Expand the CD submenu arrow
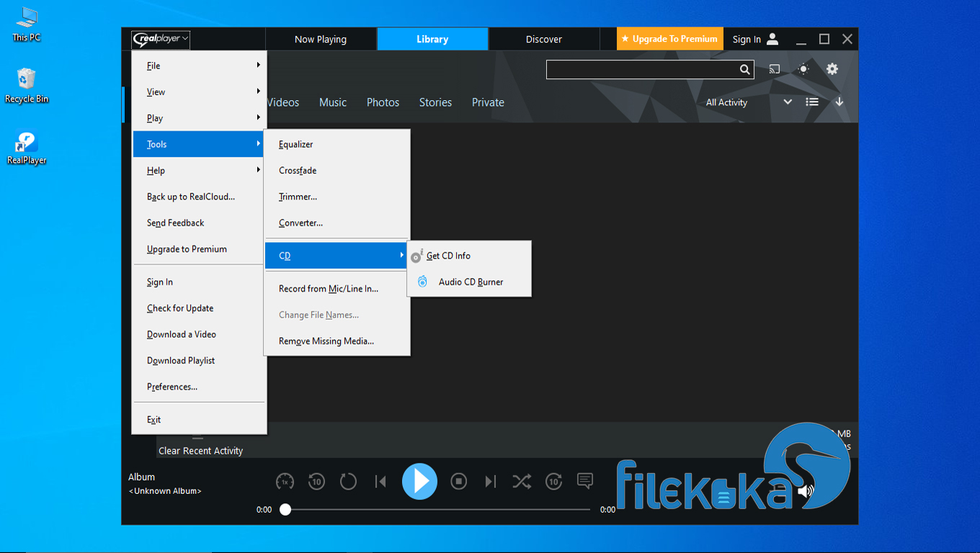This screenshot has width=980, height=553. click(402, 255)
